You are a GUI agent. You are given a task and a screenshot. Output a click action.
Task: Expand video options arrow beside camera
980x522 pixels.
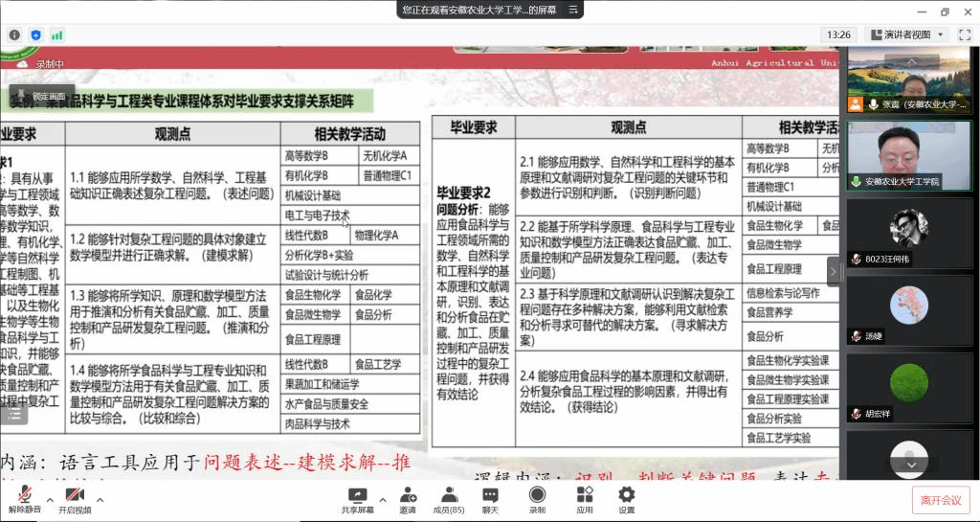(100, 499)
